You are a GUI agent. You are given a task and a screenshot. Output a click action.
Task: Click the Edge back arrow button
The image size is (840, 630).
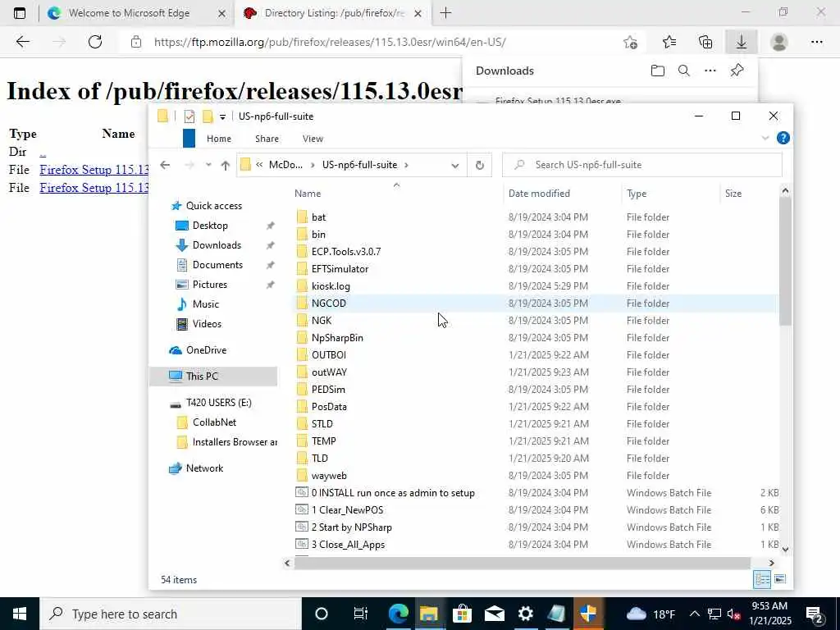(22, 42)
